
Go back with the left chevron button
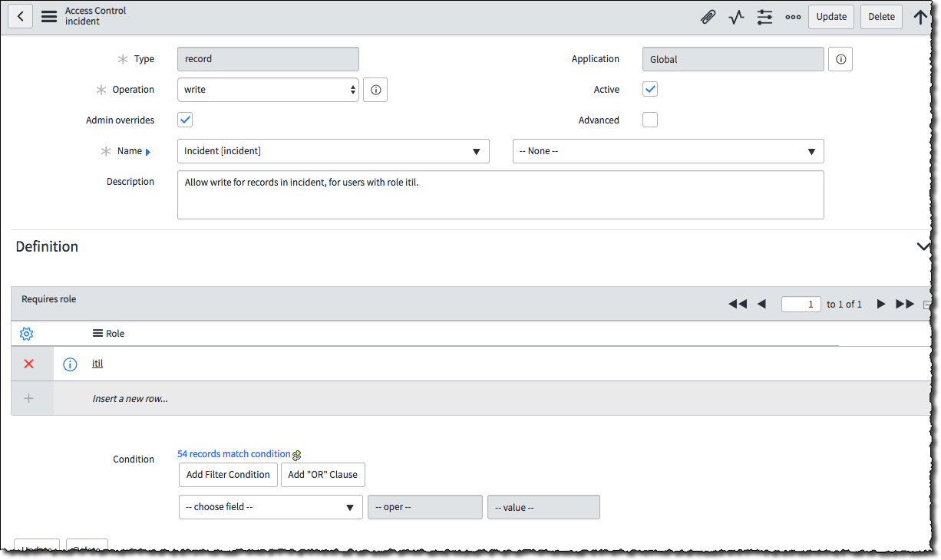click(x=21, y=16)
